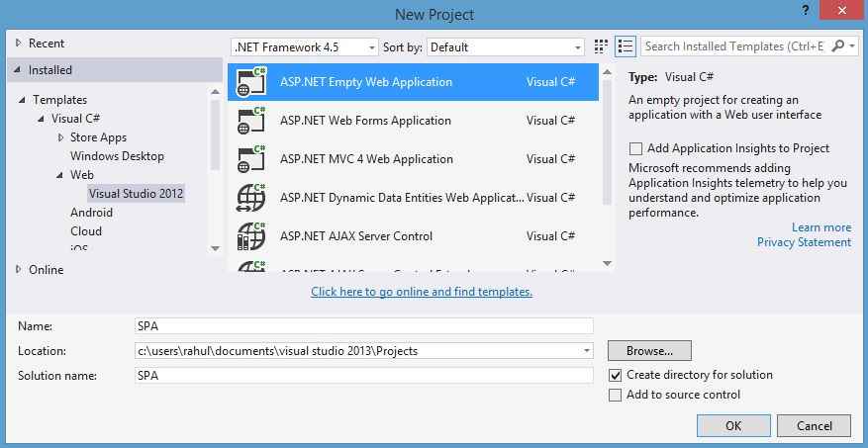Expand the Store Apps tree node
This screenshot has height=448, width=868.
point(61,137)
